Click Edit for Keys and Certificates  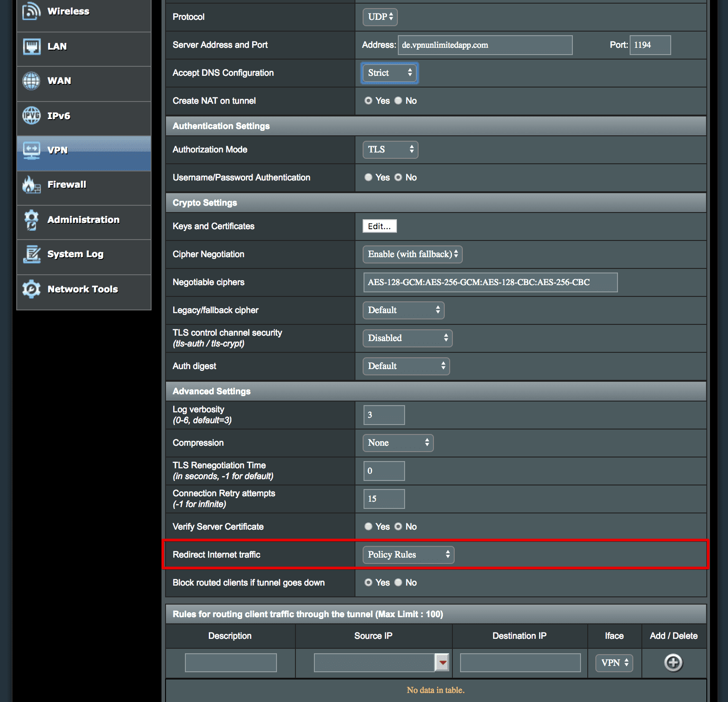click(x=379, y=226)
